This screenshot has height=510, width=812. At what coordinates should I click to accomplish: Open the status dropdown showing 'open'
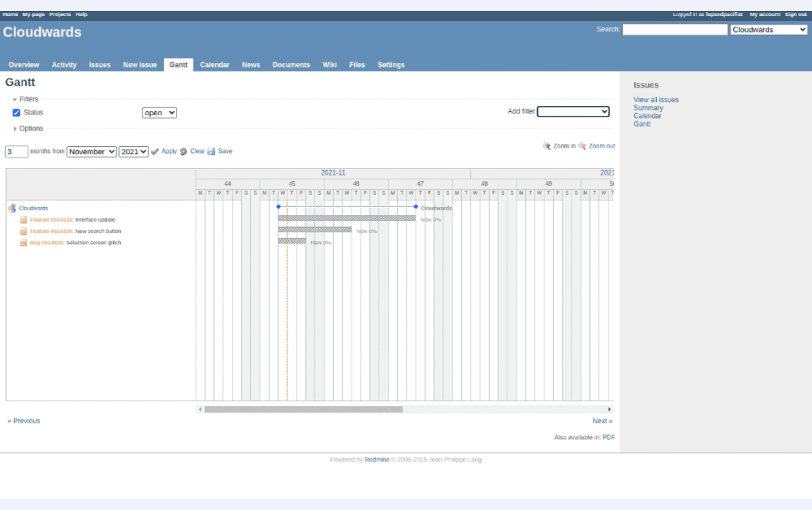pyautogui.click(x=159, y=112)
